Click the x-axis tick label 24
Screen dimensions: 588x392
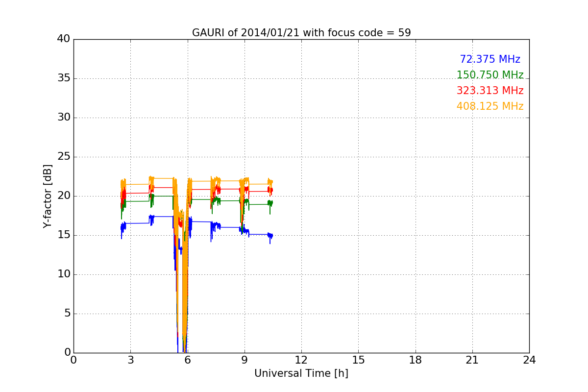(529, 360)
